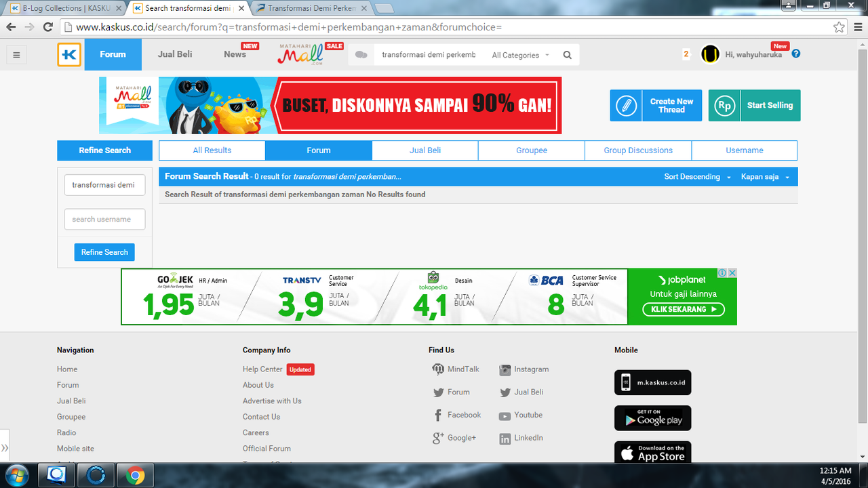868x488 pixels.
Task: Open the notifications count badge showing 2
Action: tap(686, 54)
